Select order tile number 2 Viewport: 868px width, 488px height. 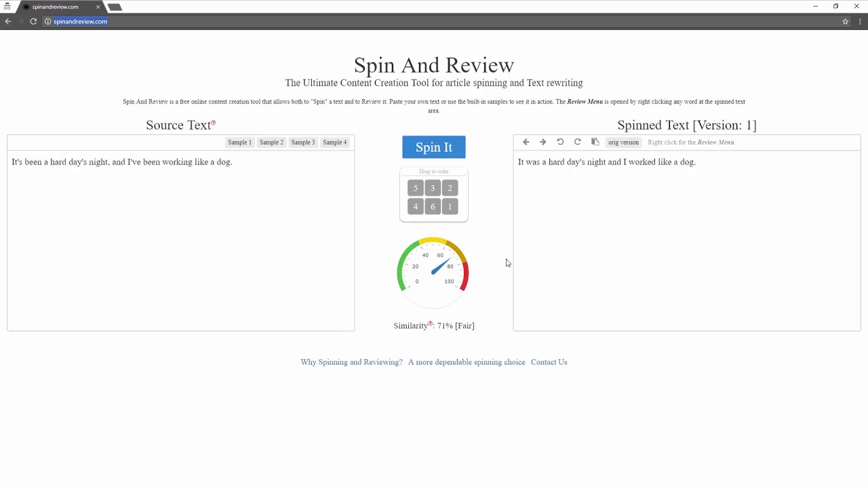450,188
